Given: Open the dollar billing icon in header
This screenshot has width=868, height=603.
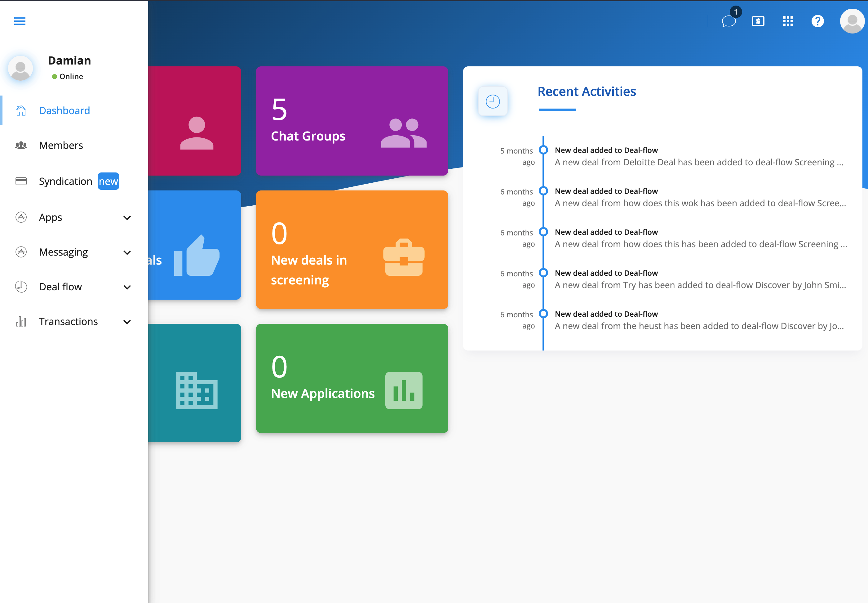Looking at the screenshot, I should pyautogui.click(x=758, y=21).
